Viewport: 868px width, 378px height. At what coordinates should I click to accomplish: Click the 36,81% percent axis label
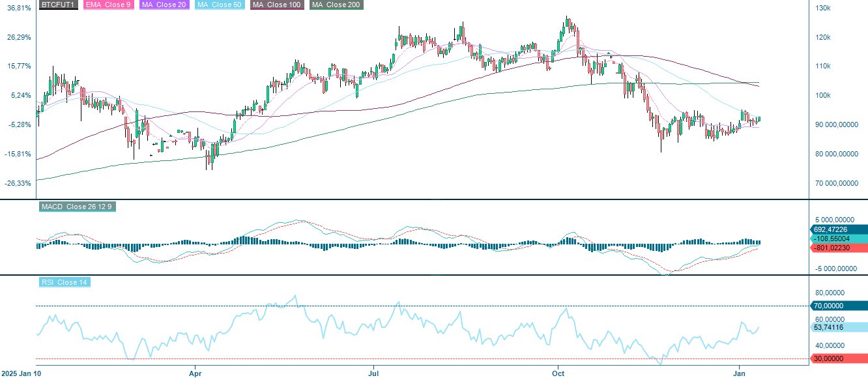coord(19,8)
